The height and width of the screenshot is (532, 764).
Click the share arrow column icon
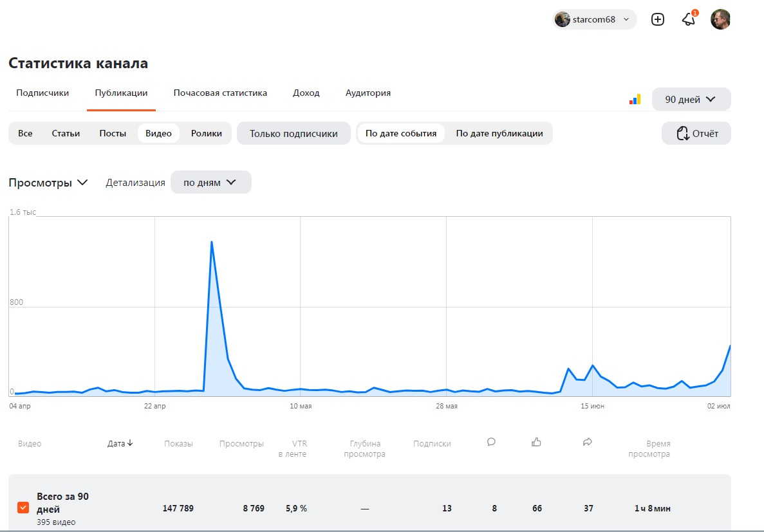click(x=588, y=442)
